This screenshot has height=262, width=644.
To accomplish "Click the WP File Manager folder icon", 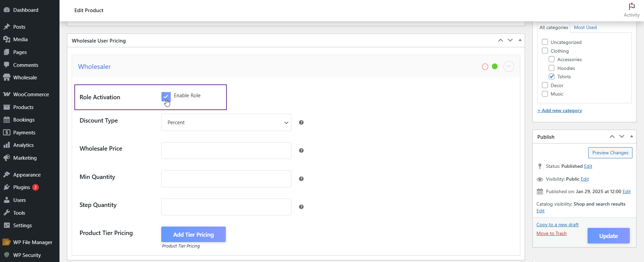I will point(6,242).
